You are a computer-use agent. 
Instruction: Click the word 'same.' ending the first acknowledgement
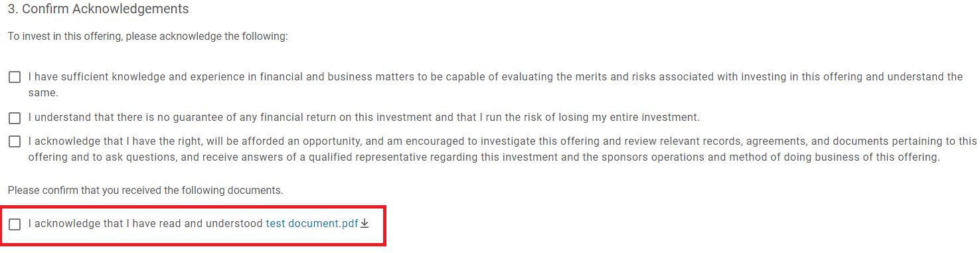coord(42,93)
